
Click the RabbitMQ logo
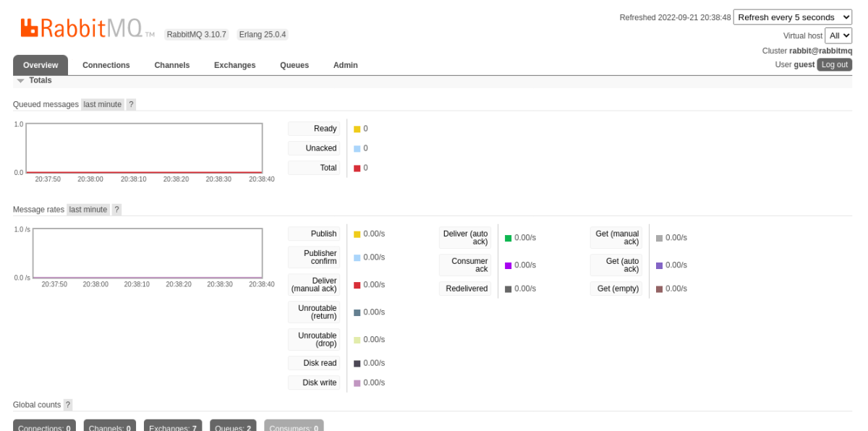[x=88, y=29]
